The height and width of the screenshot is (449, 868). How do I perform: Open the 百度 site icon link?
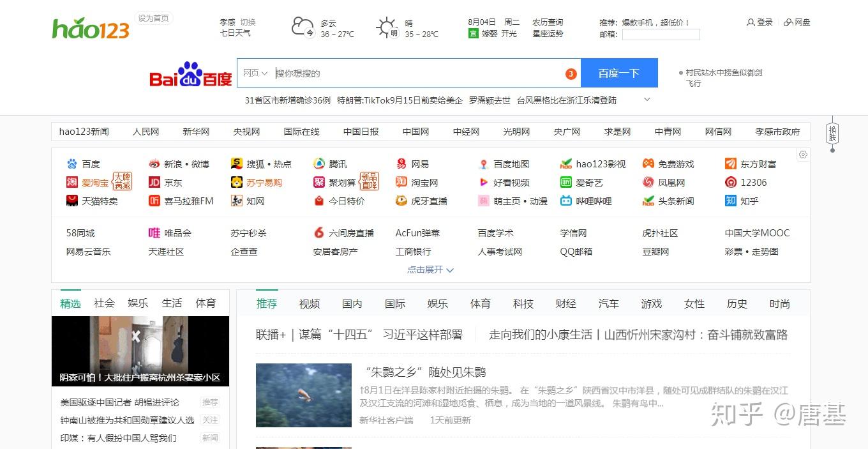click(x=72, y=164)
